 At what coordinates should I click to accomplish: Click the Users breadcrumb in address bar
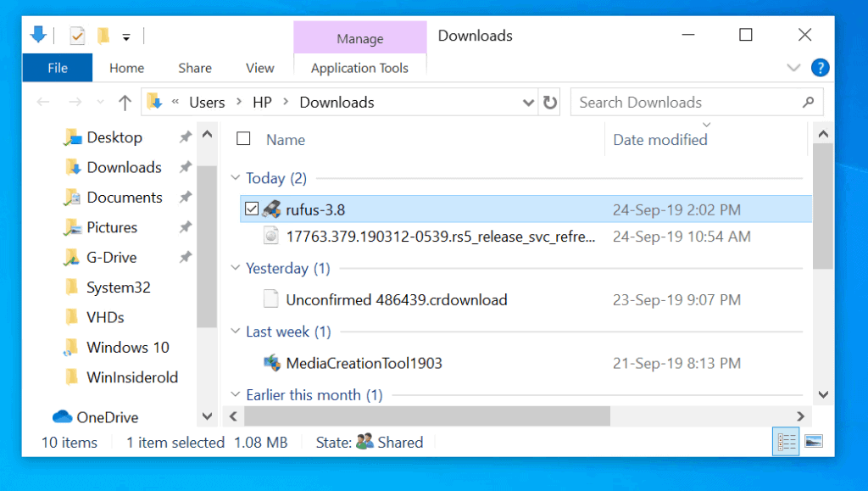[x=207, y=103]
